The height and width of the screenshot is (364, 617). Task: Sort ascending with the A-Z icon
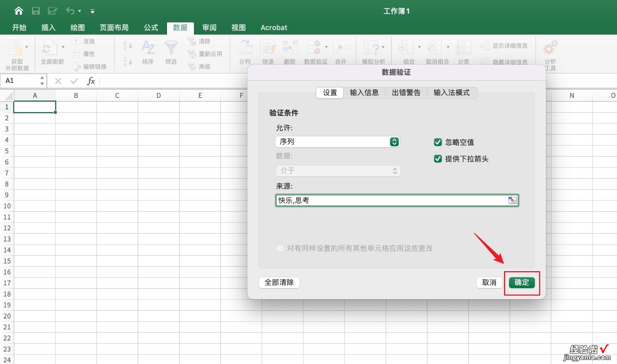click(x=128, y=46)
